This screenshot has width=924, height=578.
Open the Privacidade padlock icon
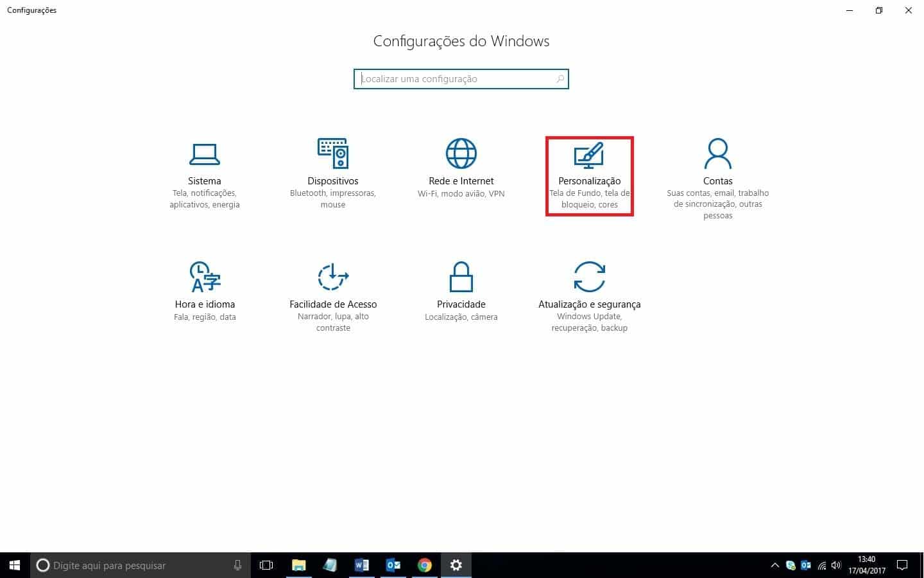pyautogui.click(x=461, y=277)
